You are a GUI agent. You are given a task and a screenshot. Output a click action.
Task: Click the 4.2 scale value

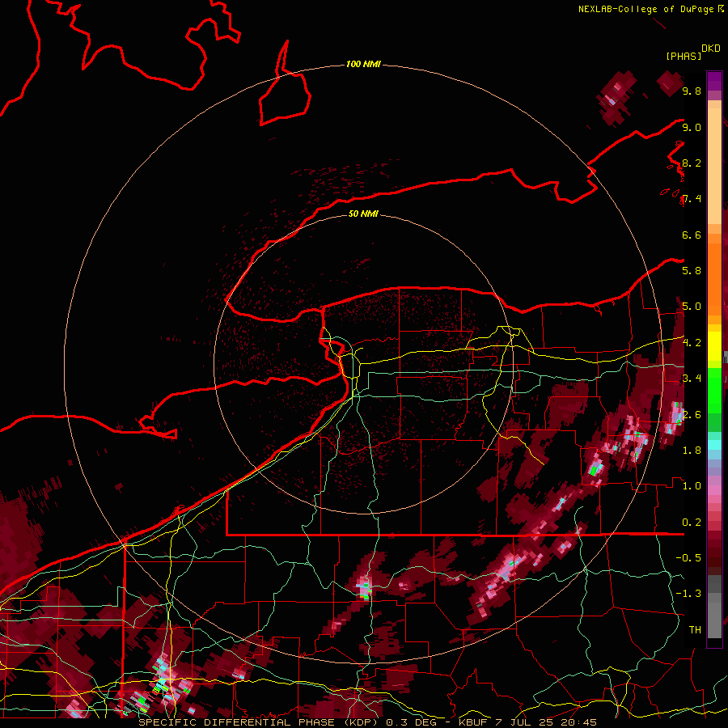tap(692, 343)
